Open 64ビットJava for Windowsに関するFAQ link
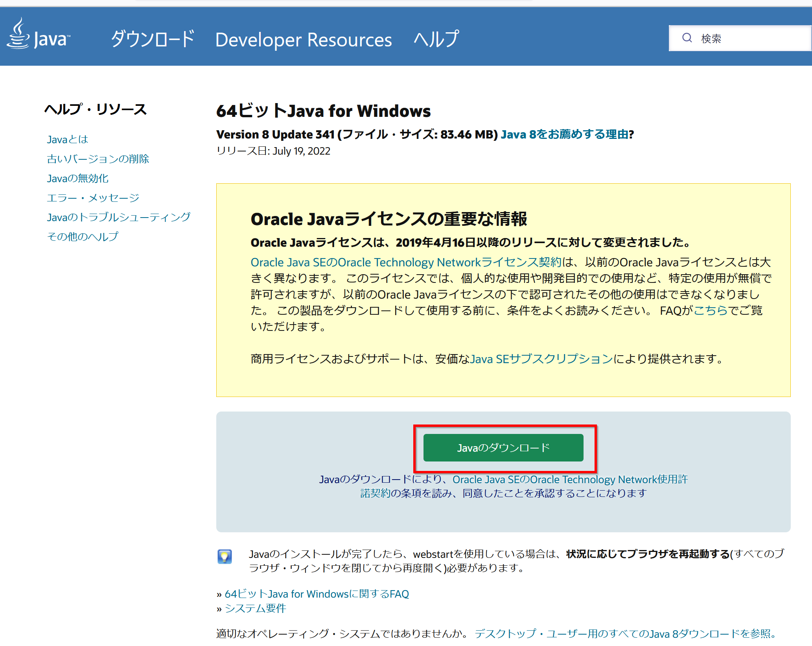The image size is (812, 646). (317, 594)
